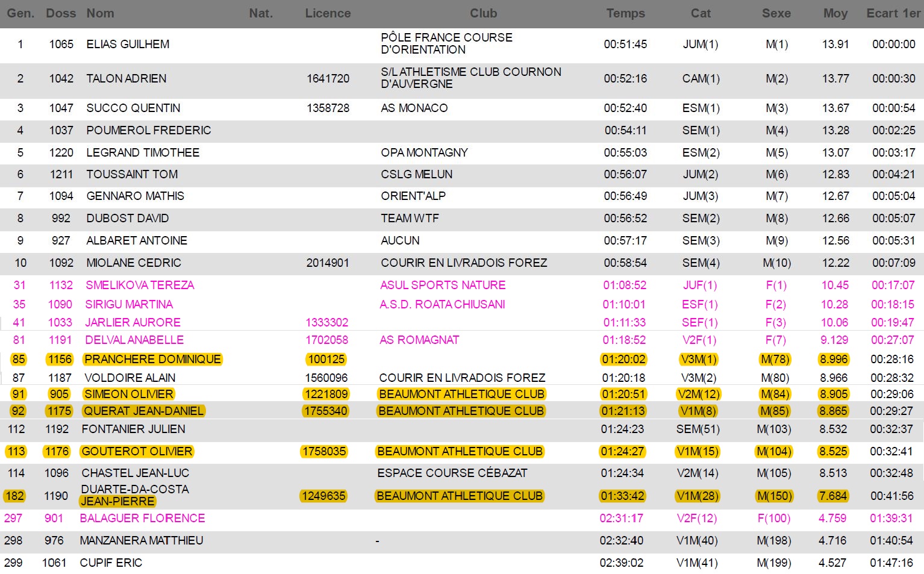Select the name DELVAL ANABELLE
924x574 pixels.
click(x=134, y=340)
